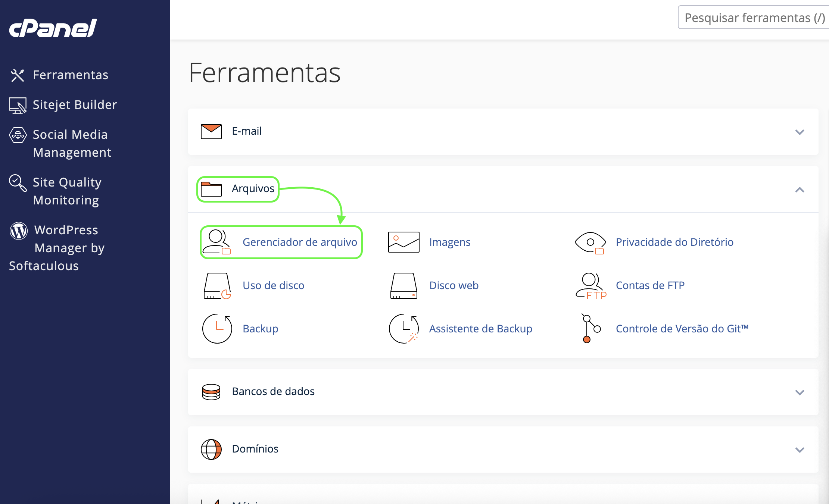Open the Assistente de Backup link
Screen dimensions: 829x504
pos(480,329)
